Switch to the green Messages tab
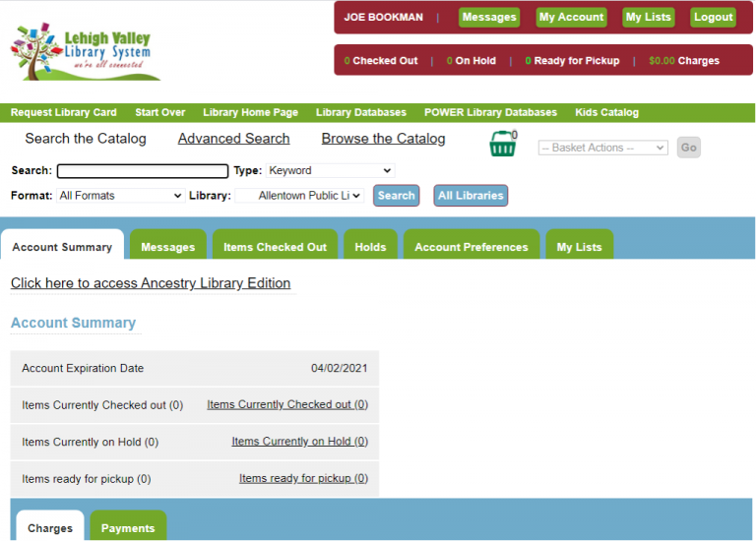Image resolution: width=756 pixels, height=541 pixels. (x=168, y=245)
